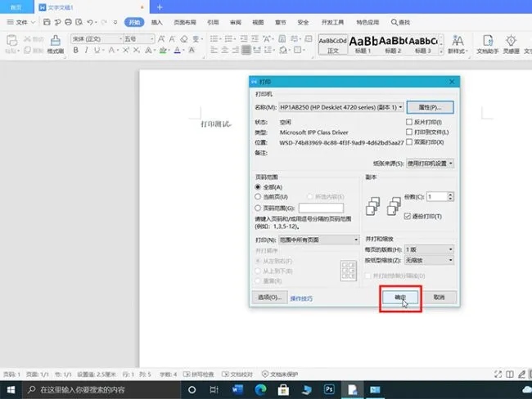Click the 选项(O)... options button

tap(270, 298)
